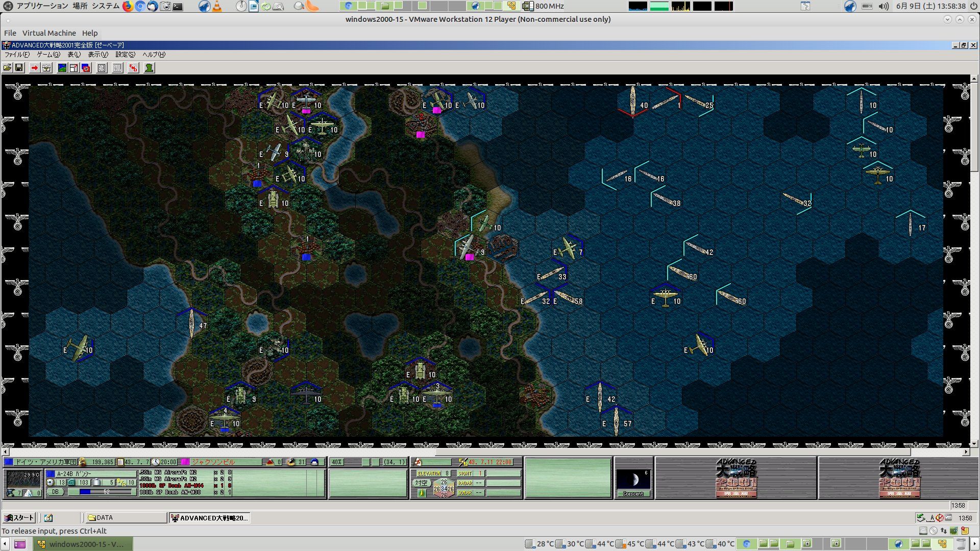The image size is (980, 551).
Task: Click the green commander silhouette icon
Action: tap(149, 68)
